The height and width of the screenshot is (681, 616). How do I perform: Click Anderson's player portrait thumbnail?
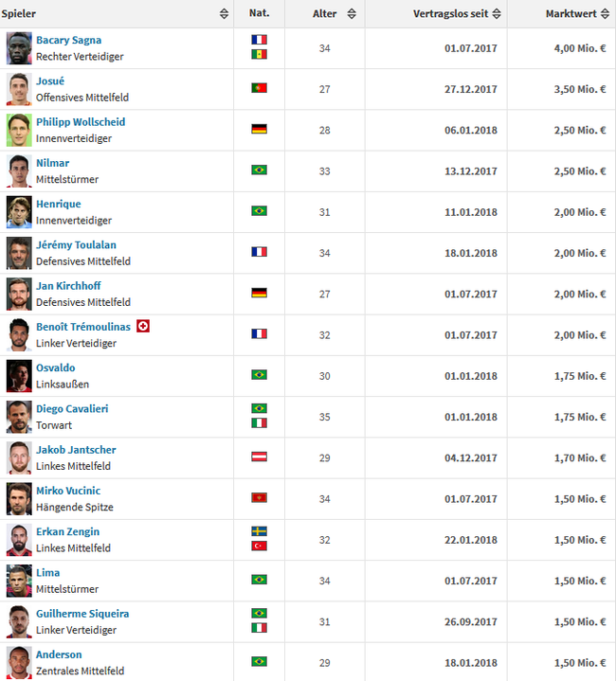(19, 663)
